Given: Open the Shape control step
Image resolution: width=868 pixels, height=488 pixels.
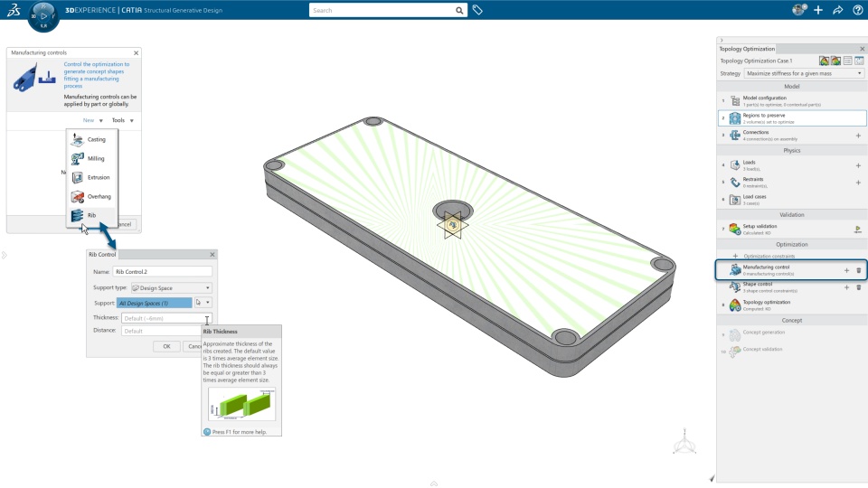Looking at the screenshot, I should pyautogui.click(x=779, y=287).
